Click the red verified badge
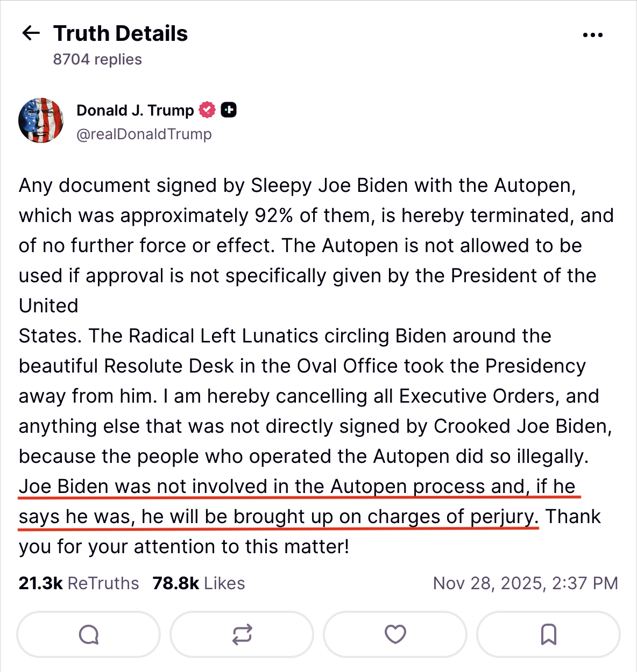Viewport: 637px width, 672px height. tap(207, 110)
